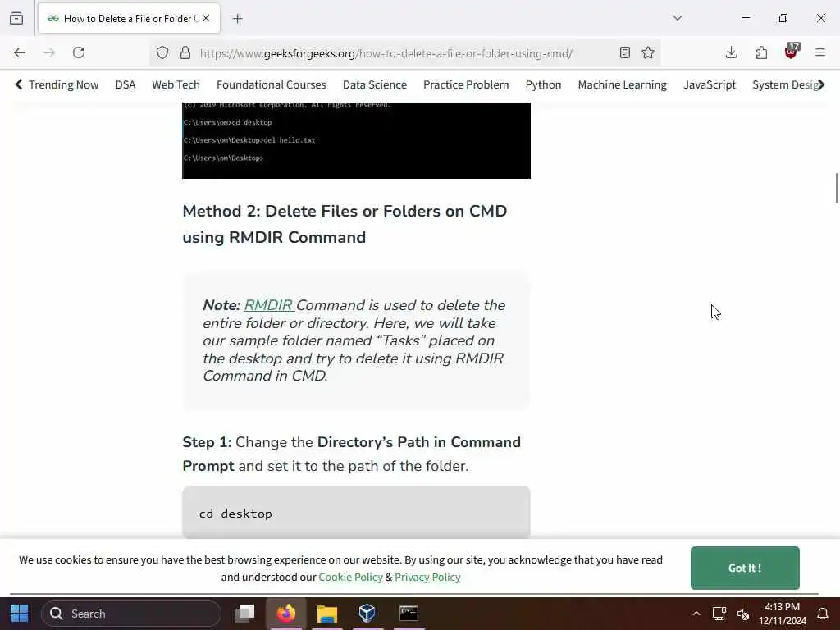Open tracking protection shield icon
Screen dimensions: 840x630
(x=162, y=52)
